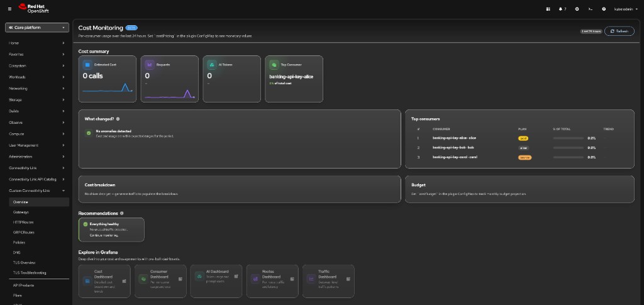Open external link on Traffic Dashboard card
This screenshot has height=305, width=644.
pos(348,279)
